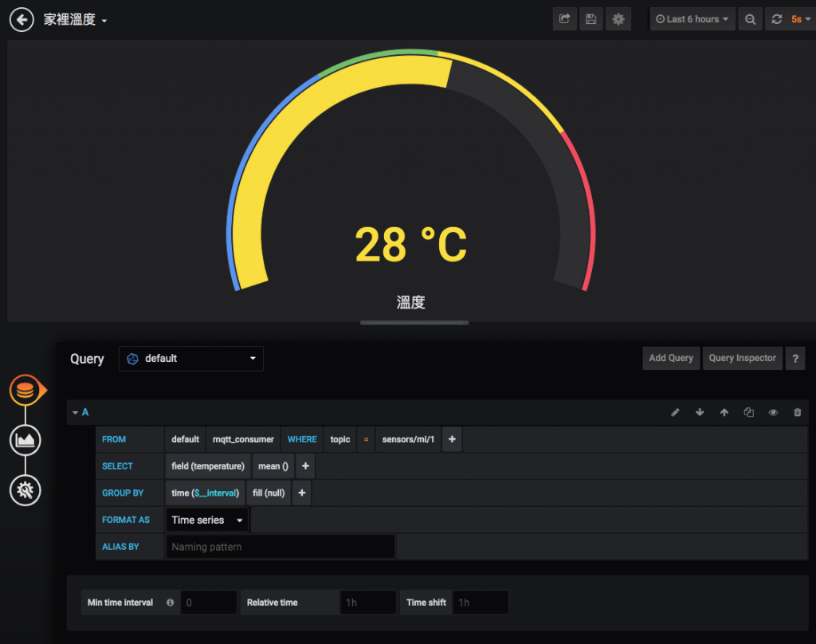Go back using the arrow icon

click(22, 20)
